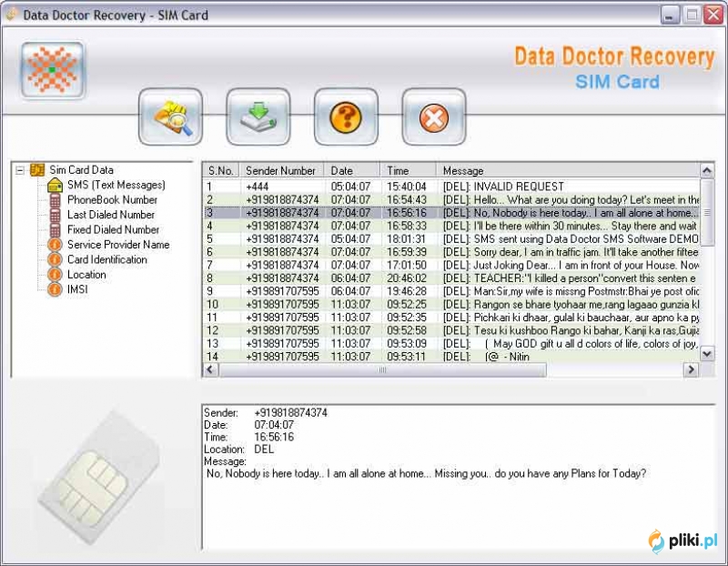The height and width of the screenshot is (566, 728).
Task: Select Fixed Dialed Number in the tree
Action: tap(113, 229)
